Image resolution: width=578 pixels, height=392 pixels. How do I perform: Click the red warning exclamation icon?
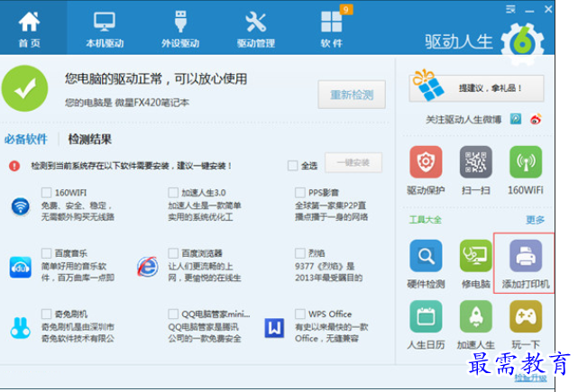14,166
